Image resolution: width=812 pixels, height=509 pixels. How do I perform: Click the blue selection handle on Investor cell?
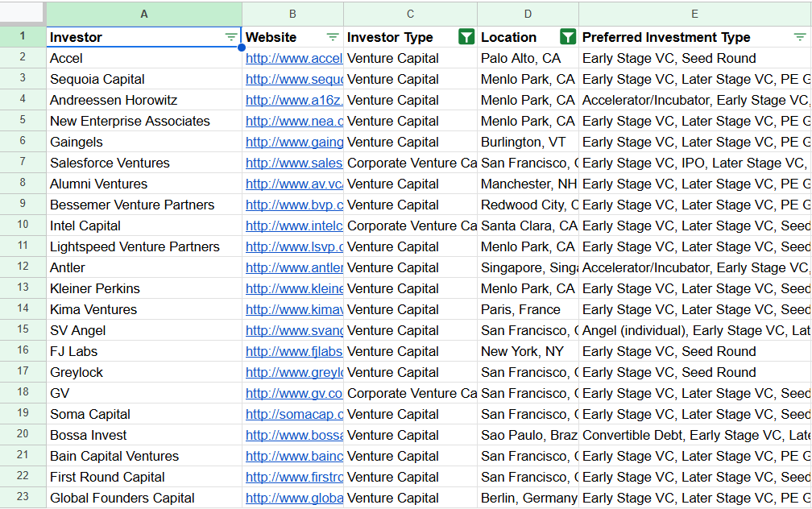pos(242,48)
